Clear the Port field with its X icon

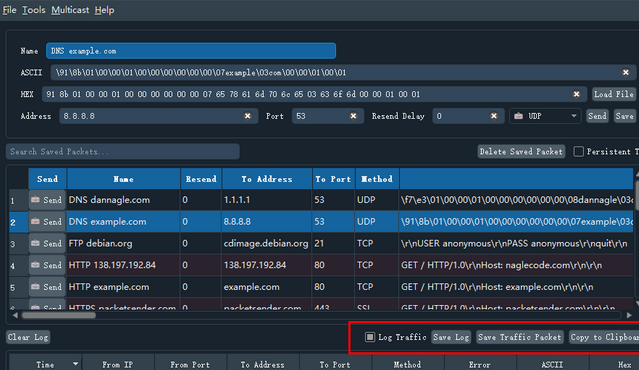(x=353, y=116)
